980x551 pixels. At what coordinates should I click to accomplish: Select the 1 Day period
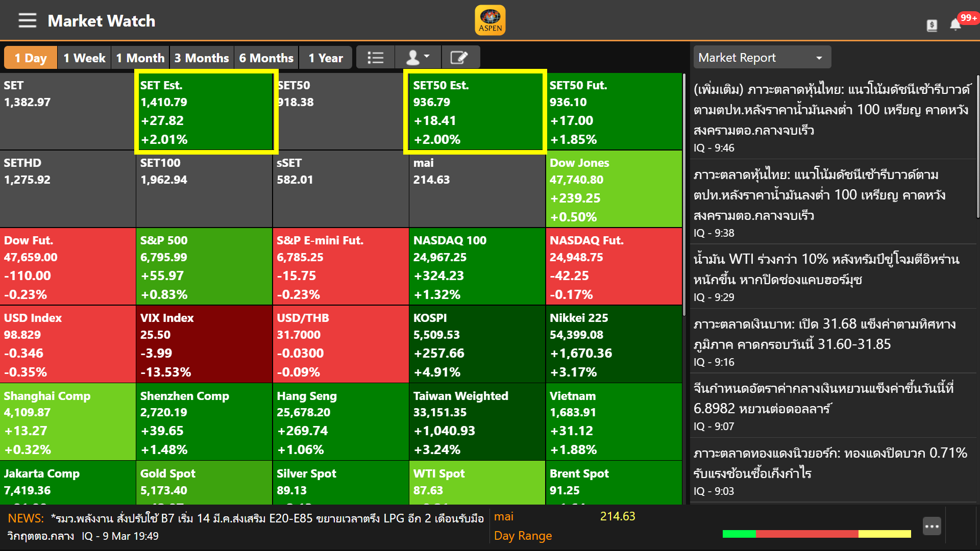[x=31, y=58]
